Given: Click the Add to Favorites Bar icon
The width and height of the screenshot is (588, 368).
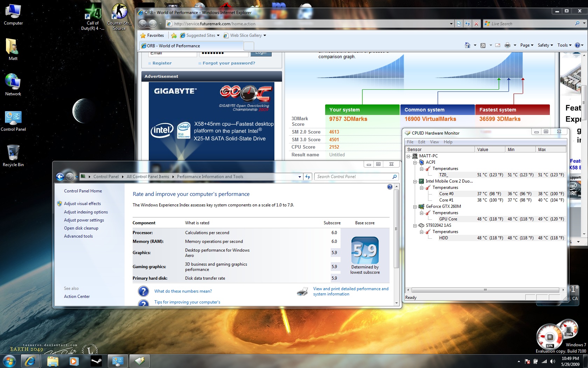Looking at the screenshot, I should [174, 35].
